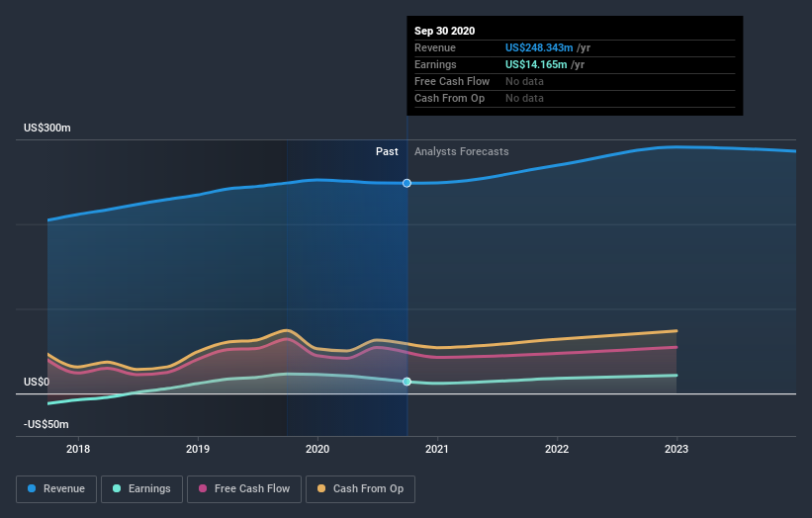
Task: Click the 2022 x-axis label
Action: coord(557,449)
